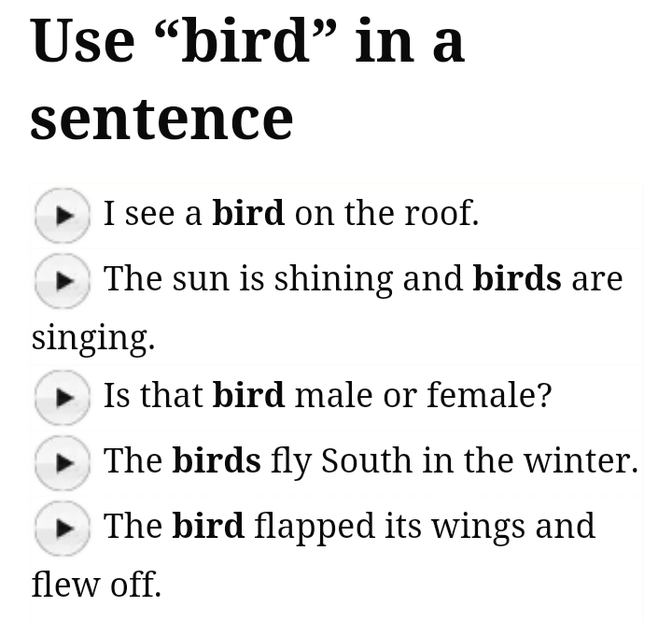The width and height of the screenshot is (672, 621).
Task: Play audio for "The bird flapped its wings" sentence
Action: (x=63, y=528)
